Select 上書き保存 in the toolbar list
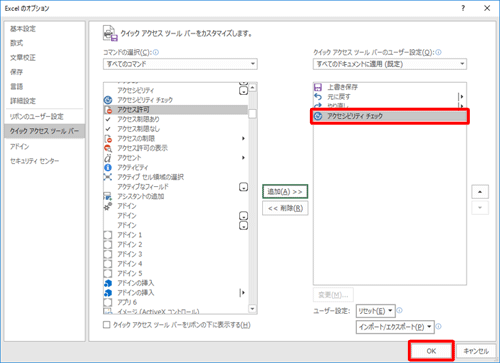This screenshot has width=500, height=363. [389, 87]
